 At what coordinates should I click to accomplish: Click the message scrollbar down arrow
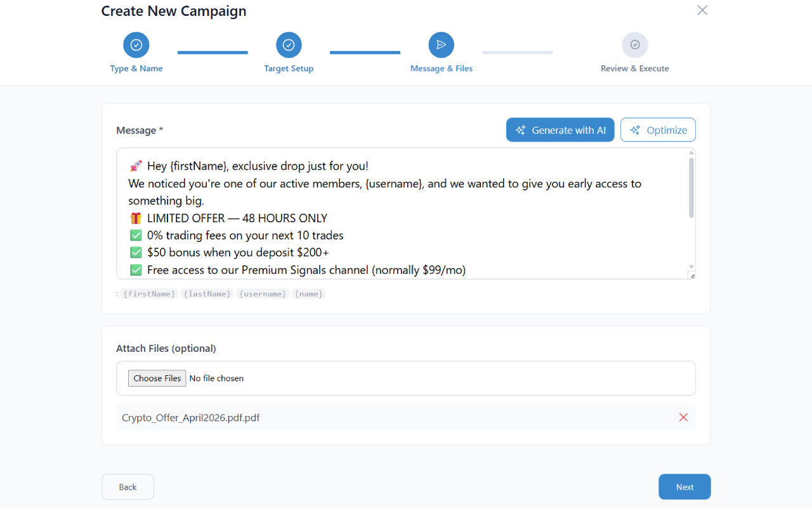[691, 267]
